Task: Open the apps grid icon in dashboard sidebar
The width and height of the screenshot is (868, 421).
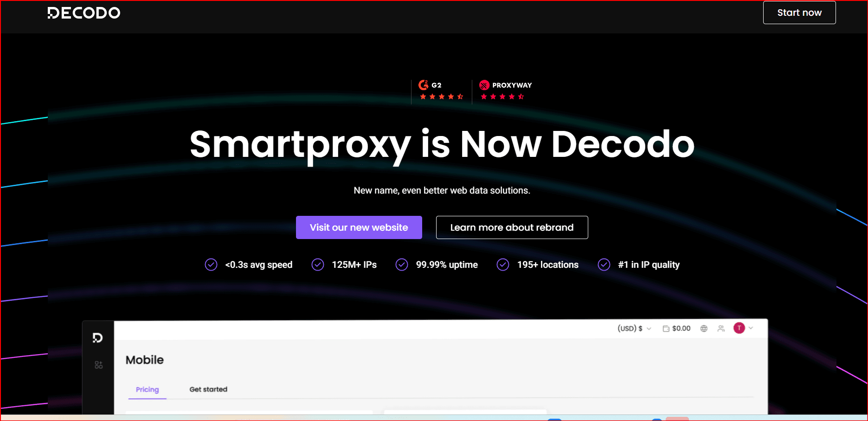Action: coord(98,365)
